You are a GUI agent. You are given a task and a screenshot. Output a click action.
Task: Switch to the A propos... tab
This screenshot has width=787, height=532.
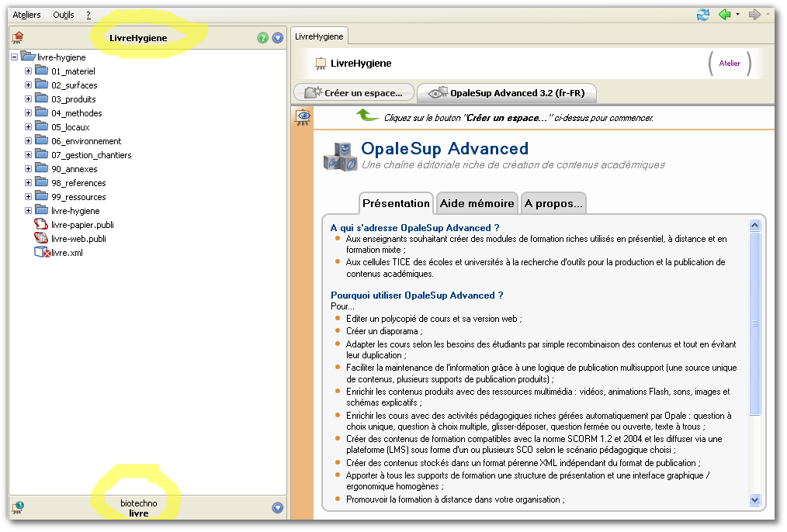pos(553,203)
